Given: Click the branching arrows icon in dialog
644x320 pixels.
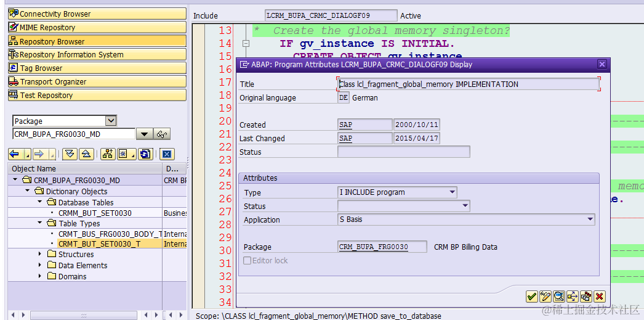Looking at the screenshot, I should [573, 296].
